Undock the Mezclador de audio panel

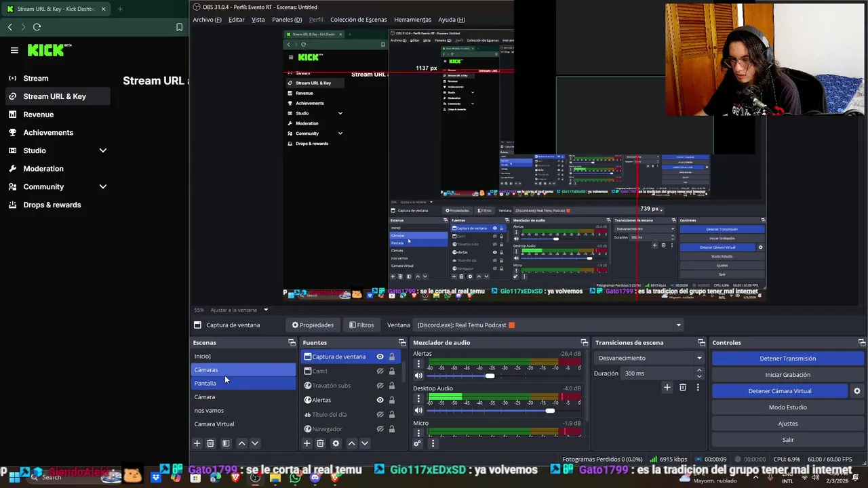(x=584, y=343)
